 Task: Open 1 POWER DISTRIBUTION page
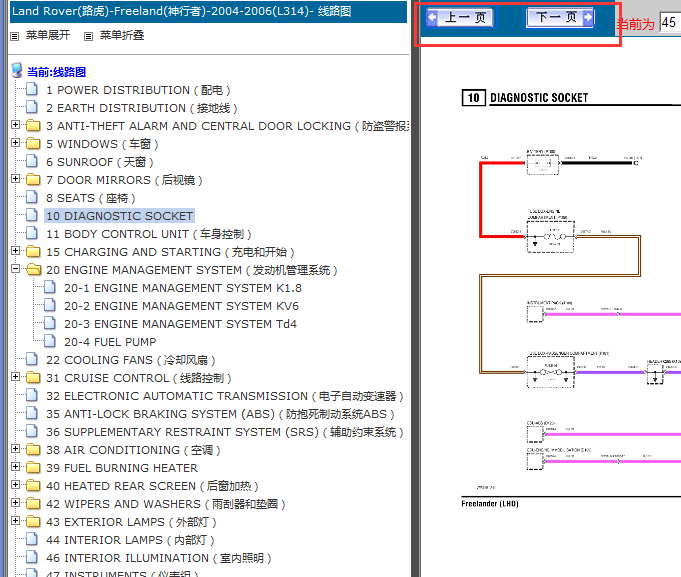tap(138, 90)
